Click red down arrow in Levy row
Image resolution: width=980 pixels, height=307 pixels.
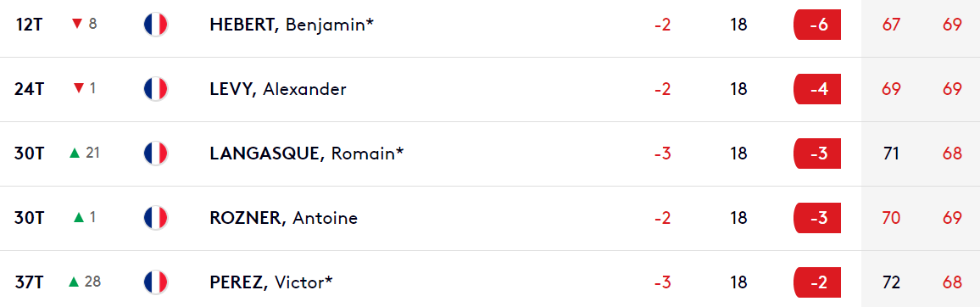coord(79,89)
